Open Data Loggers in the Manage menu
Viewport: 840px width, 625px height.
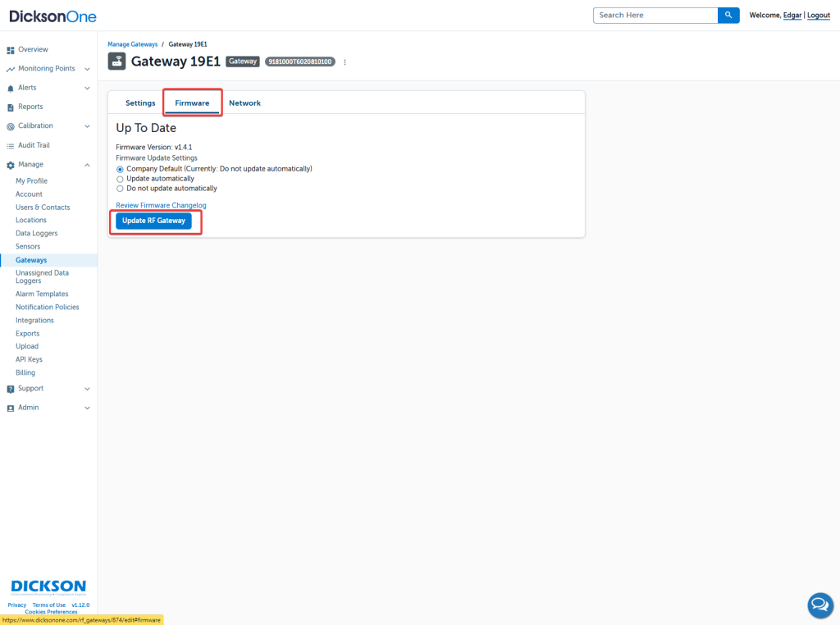click(x=36, y=234)
